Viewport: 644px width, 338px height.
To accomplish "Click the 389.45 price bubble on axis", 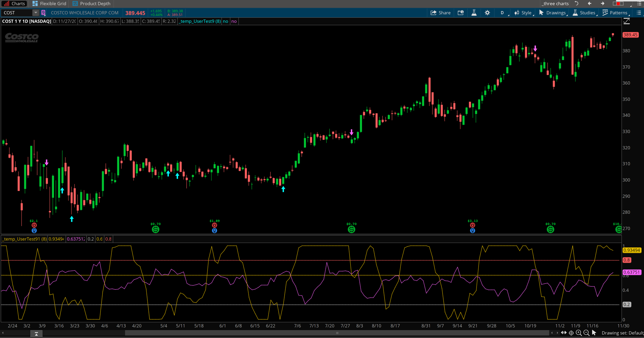I will pos(630,35).
